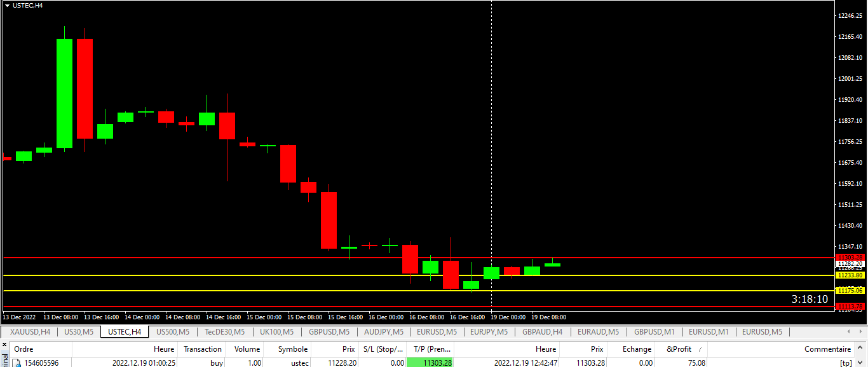Close the terminal panel with the X

pyautogui.click(x=4, y=344)
